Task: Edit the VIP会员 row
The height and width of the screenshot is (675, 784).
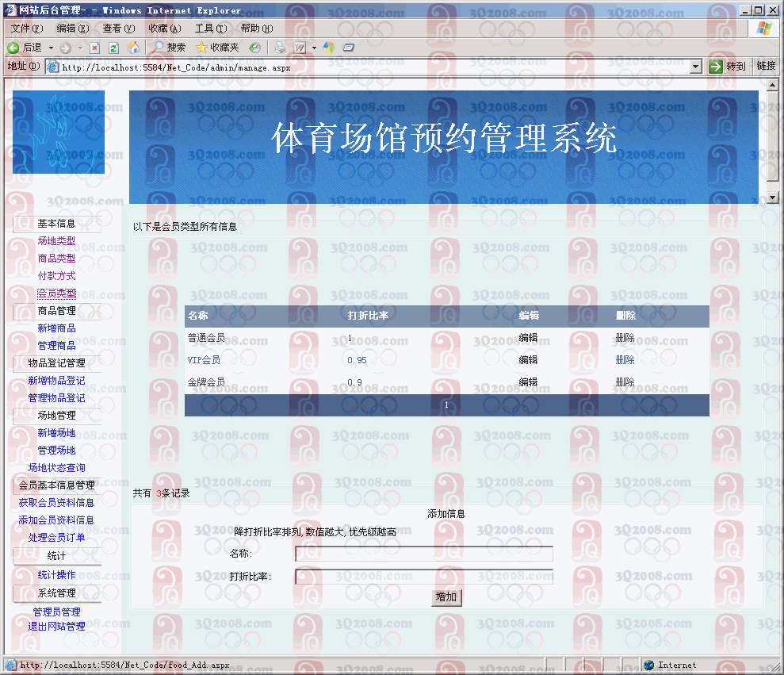Action: [x=528, y=360]
